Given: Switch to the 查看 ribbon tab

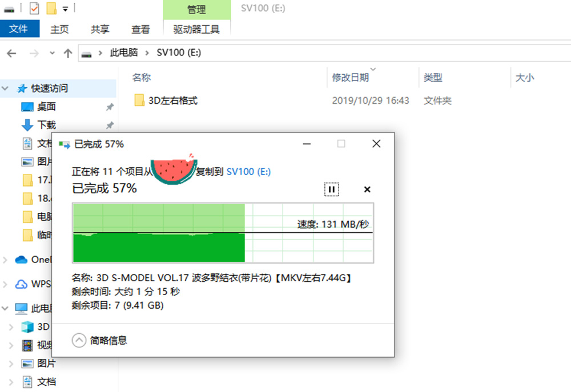Looking at the screenshot, I should click(140, 29).
